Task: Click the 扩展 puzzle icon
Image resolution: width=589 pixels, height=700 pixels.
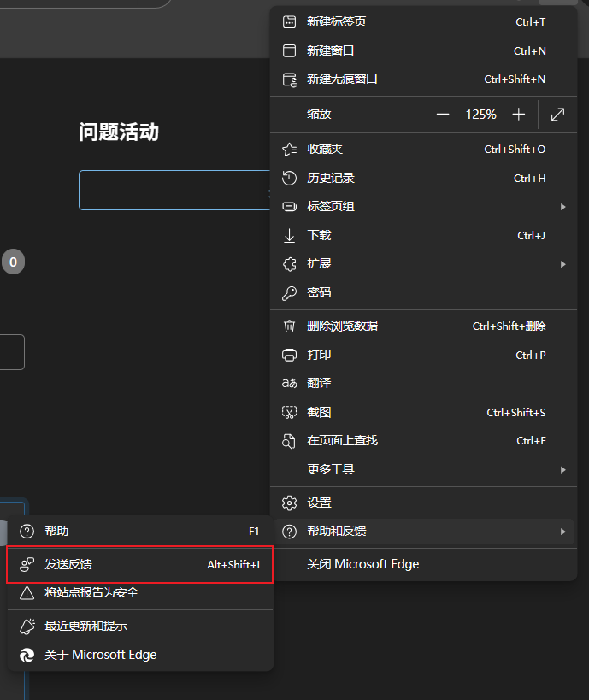Action: pyautogui.click(x=289, y=264)
